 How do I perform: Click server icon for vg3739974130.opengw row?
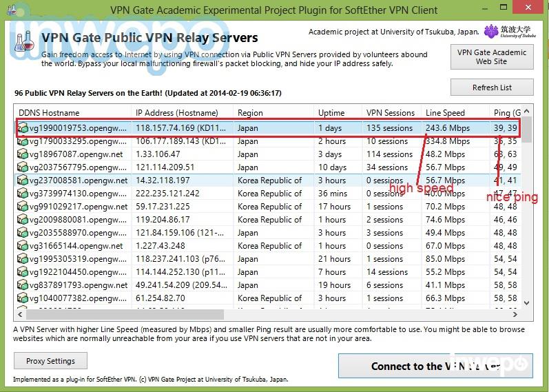pyautogui.click(x=23, y=194)
